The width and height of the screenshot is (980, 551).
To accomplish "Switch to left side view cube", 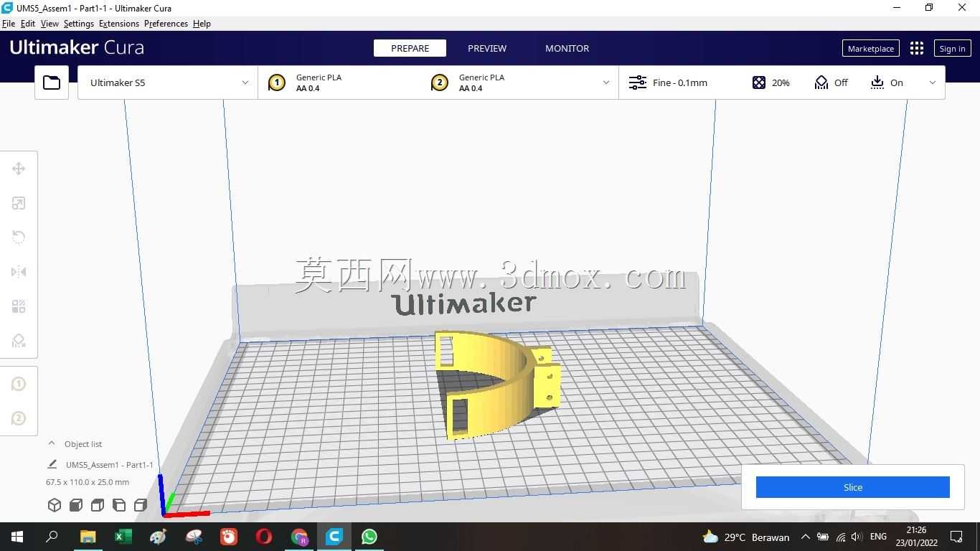I will point(119,505).
